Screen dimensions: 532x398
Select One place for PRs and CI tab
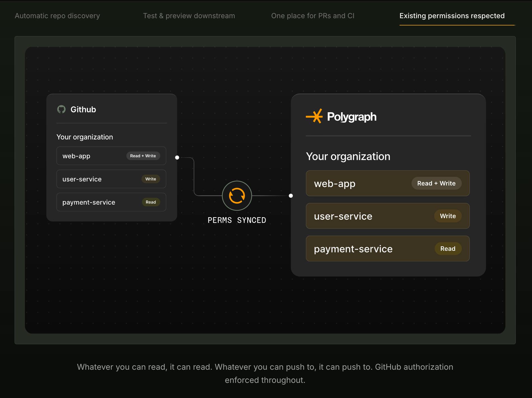[x=313, y=16]
